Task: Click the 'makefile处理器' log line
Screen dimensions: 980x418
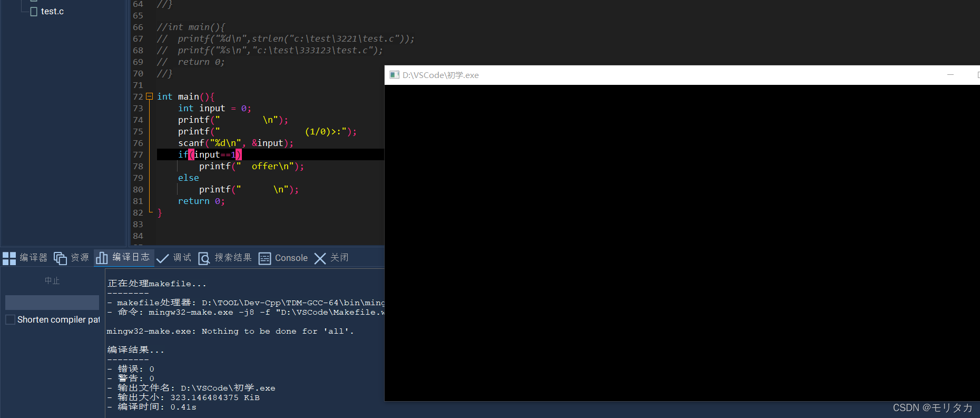Action: (x=246, y=303)
